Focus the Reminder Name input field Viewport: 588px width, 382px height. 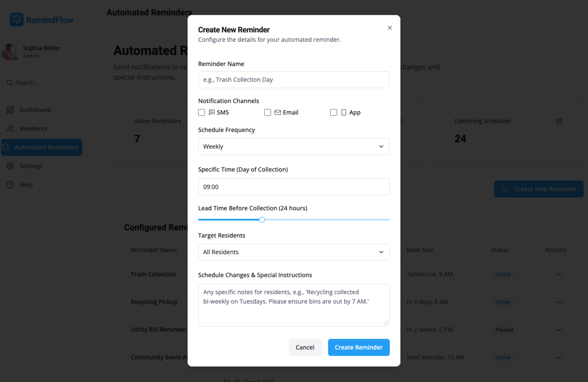294,80
